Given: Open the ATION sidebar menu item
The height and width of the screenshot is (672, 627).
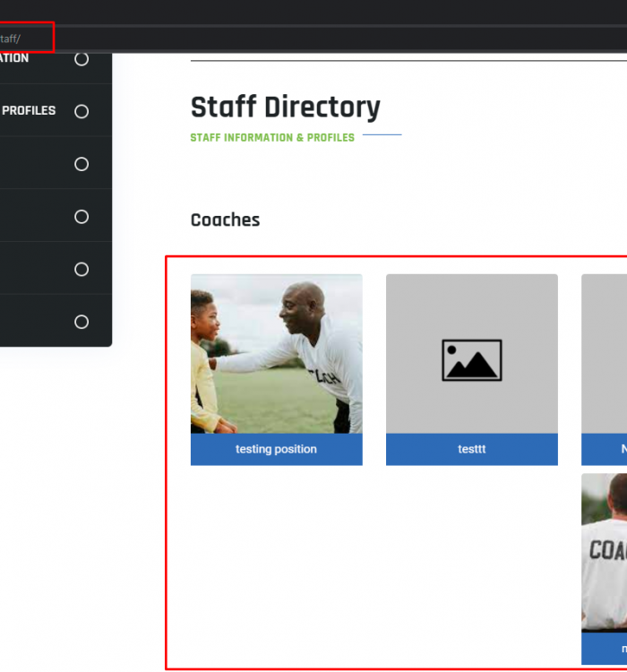Looking at the screenshot, I should click(x=56, y=68).
